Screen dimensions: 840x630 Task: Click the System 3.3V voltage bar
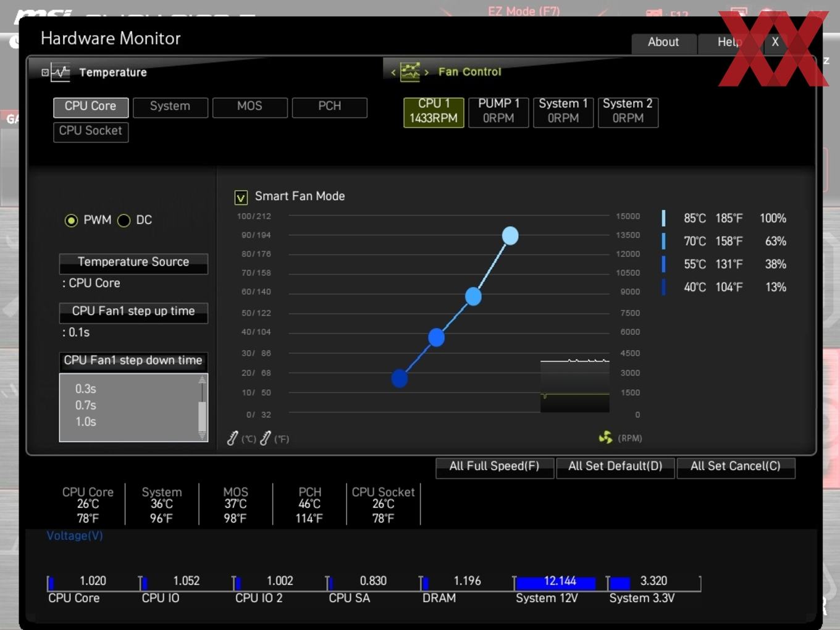tap(654, 582)
